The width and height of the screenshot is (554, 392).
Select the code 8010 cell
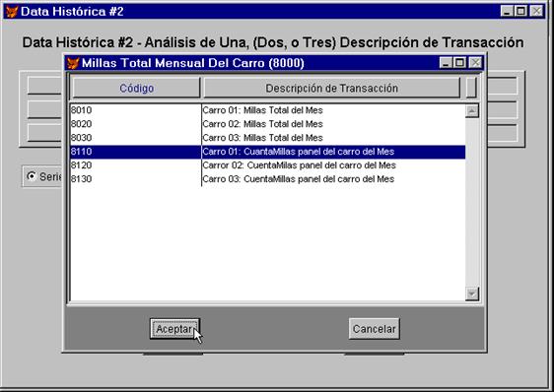(x=136, y=110)
